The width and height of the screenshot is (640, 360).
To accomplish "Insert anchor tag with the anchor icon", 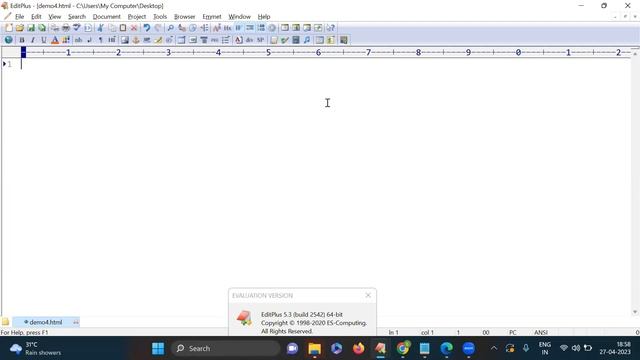I will point(136,40).
